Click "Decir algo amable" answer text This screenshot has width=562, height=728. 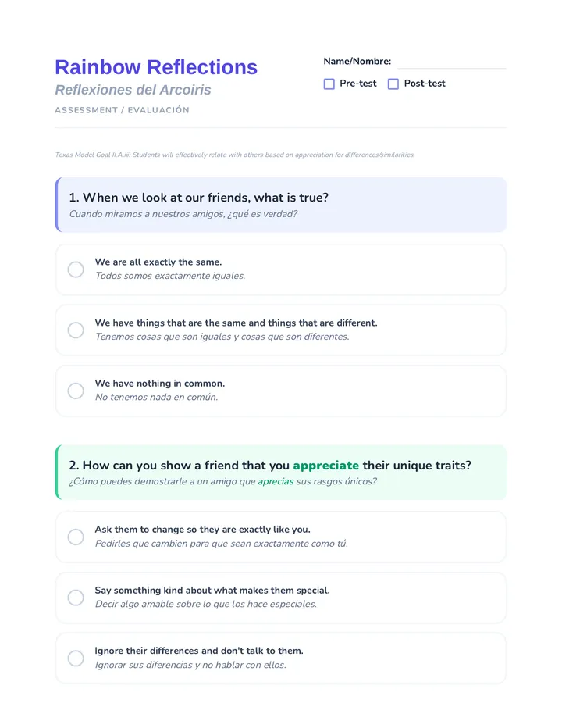(205, 604)
